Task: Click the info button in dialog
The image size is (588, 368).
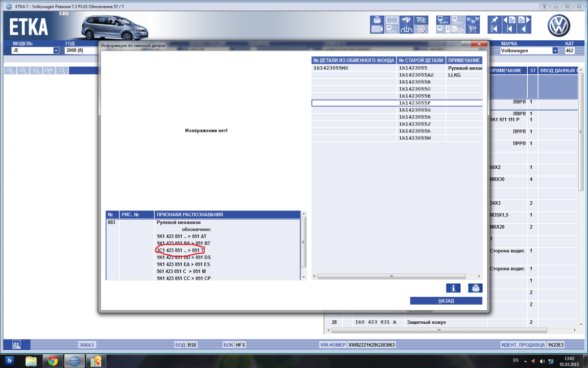Action: (x=453, y=288)
